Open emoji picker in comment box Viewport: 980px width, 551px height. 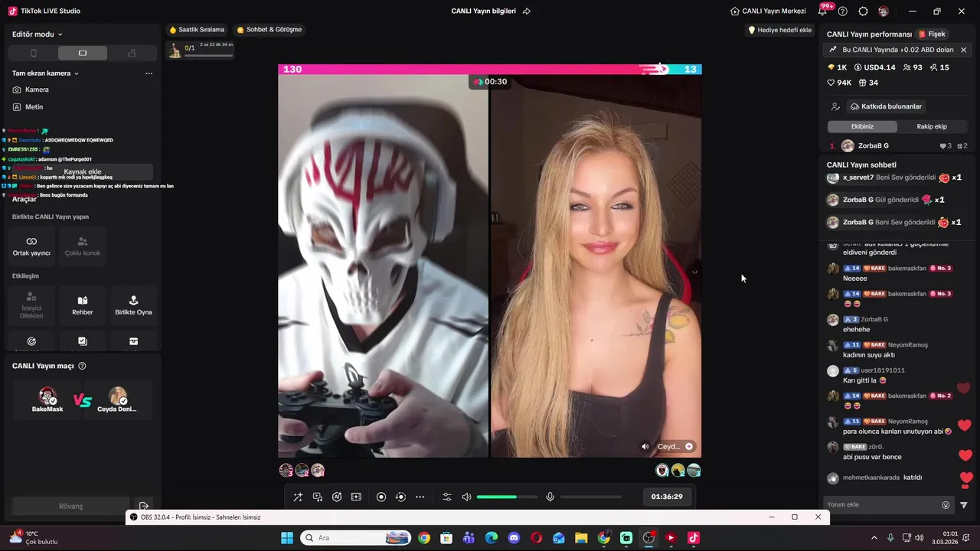tap(946, 505)
